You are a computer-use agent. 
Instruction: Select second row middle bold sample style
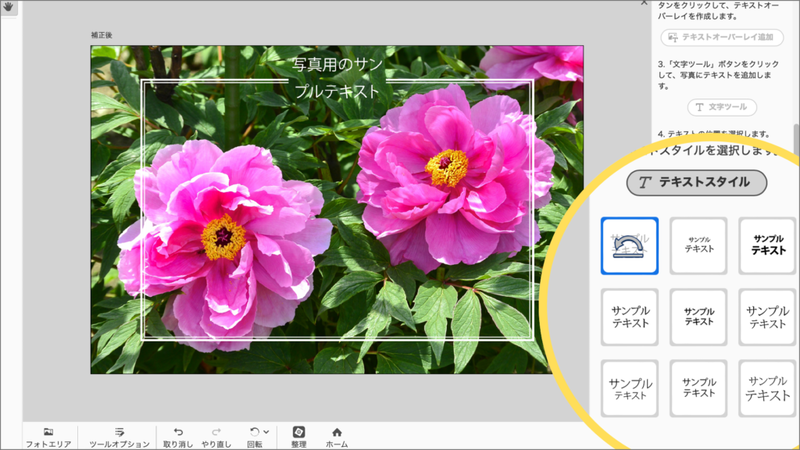698,317
